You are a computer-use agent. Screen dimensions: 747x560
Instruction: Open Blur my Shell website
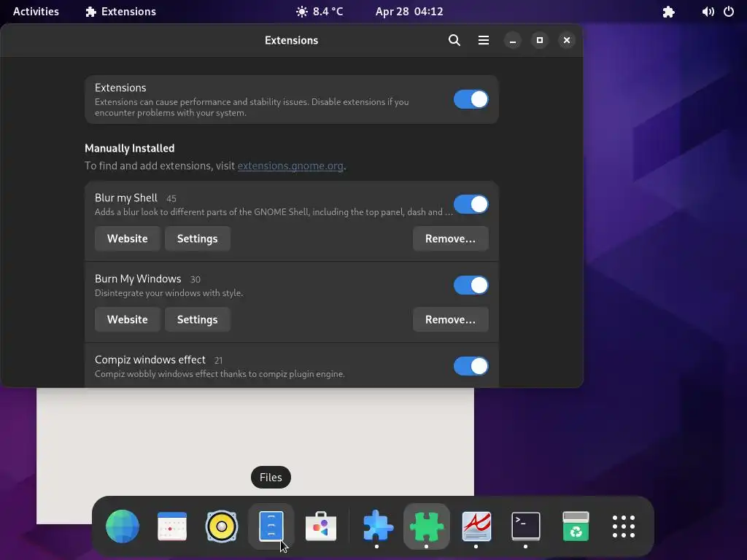(127, 238)
